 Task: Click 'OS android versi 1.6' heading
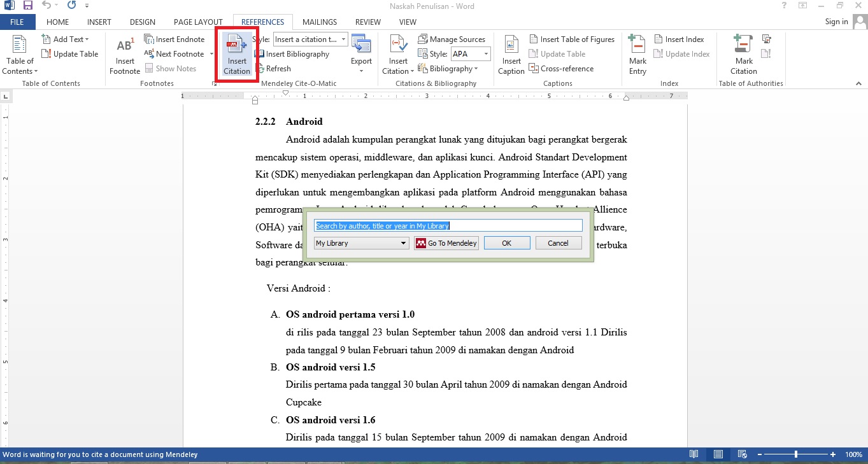(331, 420)
